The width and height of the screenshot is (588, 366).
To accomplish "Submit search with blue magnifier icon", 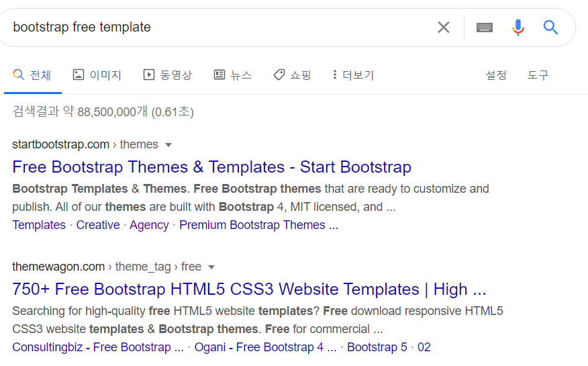I will (x=550, y=28).
